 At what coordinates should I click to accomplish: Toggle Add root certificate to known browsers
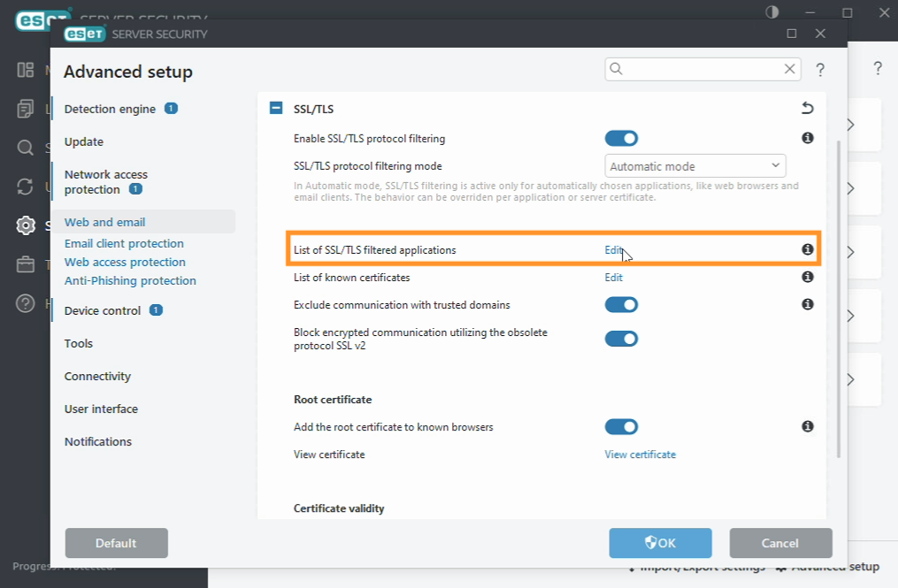click(621, 426)
